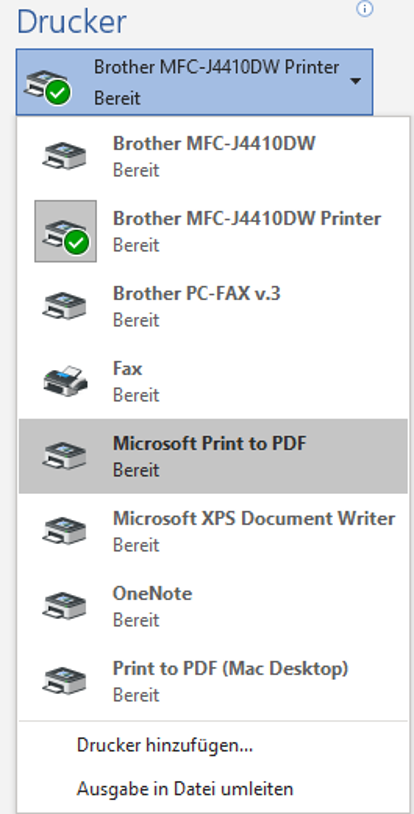Open the printer info icon beside Drucker heading
The image size is (414, 814).
click(x=365, y=8)
